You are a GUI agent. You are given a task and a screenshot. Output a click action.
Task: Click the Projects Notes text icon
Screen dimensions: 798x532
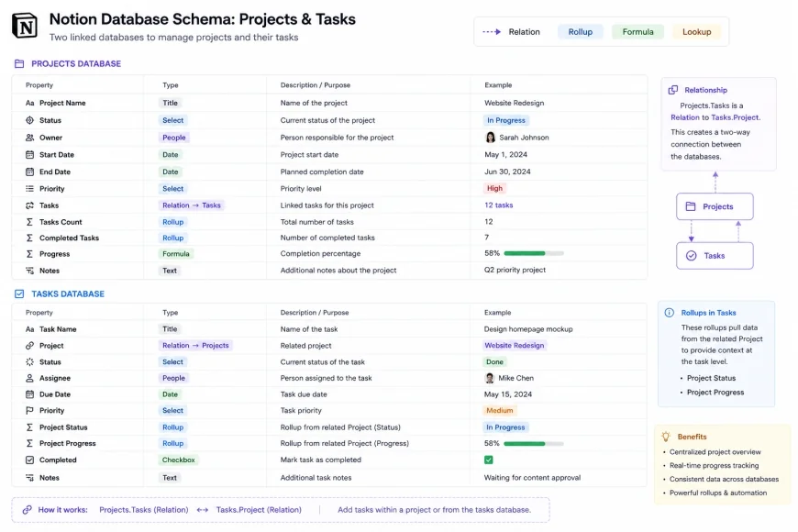click(29, 271)
